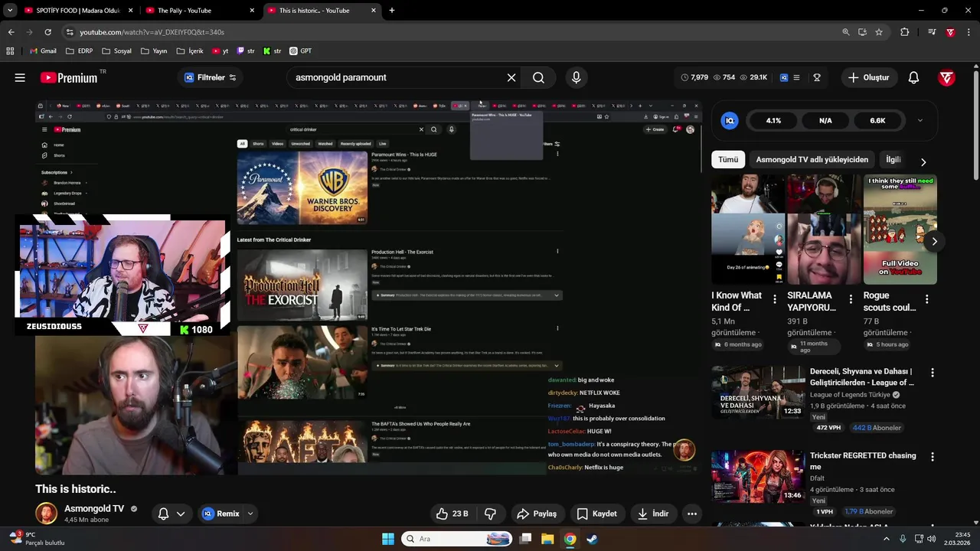Screen dimensions: 980x551
Task: Like the video with thumbs up
Action: [x=452, y=514]
